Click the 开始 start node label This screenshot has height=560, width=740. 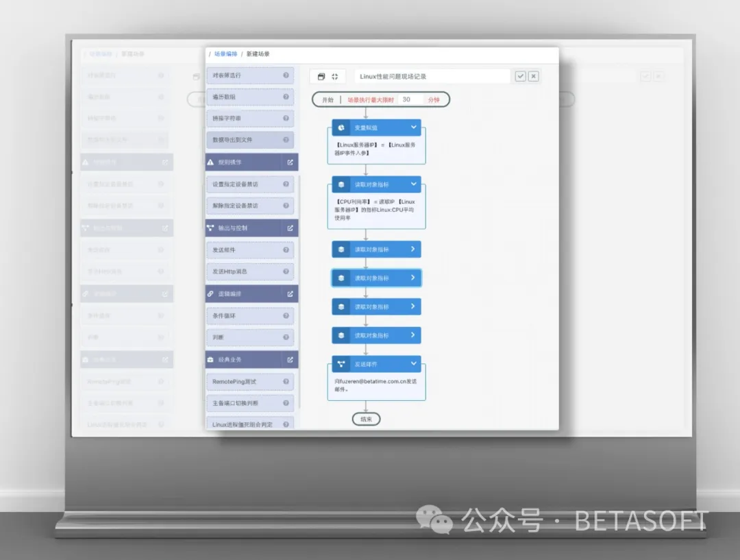(328, 100)
